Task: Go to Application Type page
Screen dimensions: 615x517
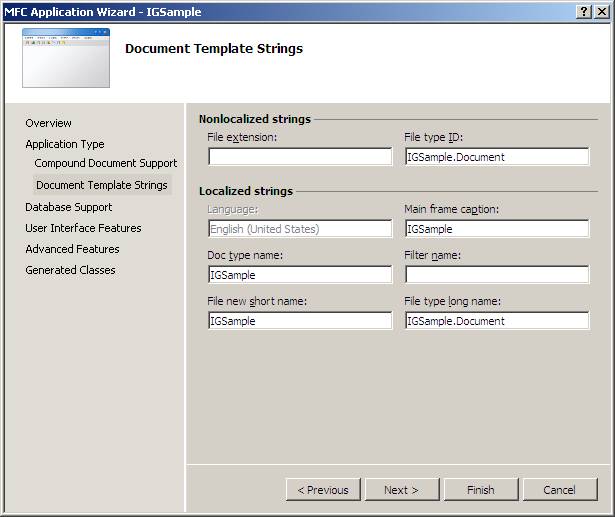Action: click(65, 144)
